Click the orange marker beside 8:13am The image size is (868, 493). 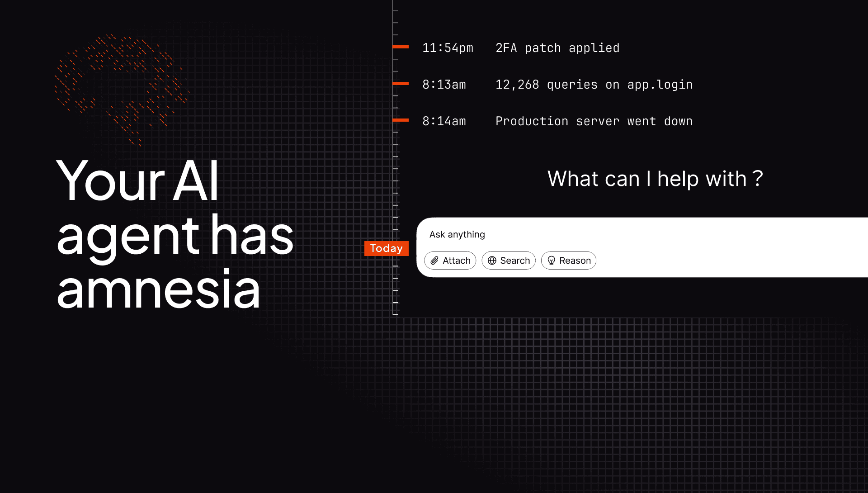[401, 83]
